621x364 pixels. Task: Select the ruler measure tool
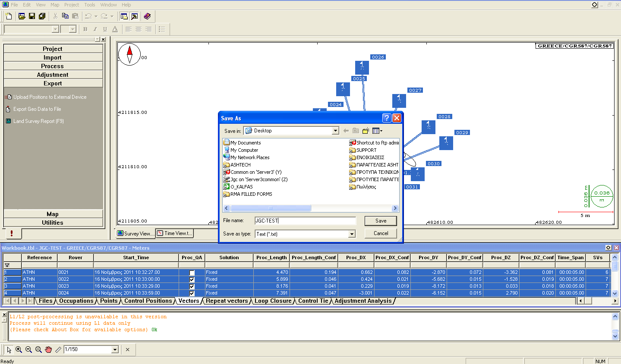58,349
